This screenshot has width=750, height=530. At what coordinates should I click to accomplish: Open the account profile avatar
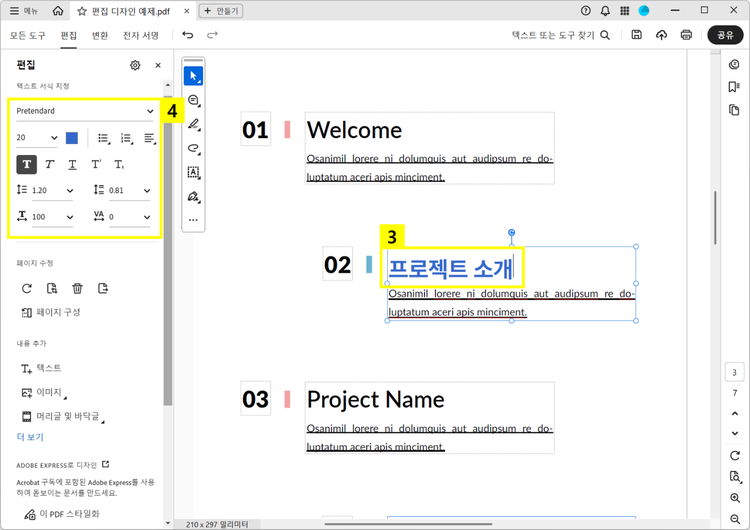click(644, 11)
